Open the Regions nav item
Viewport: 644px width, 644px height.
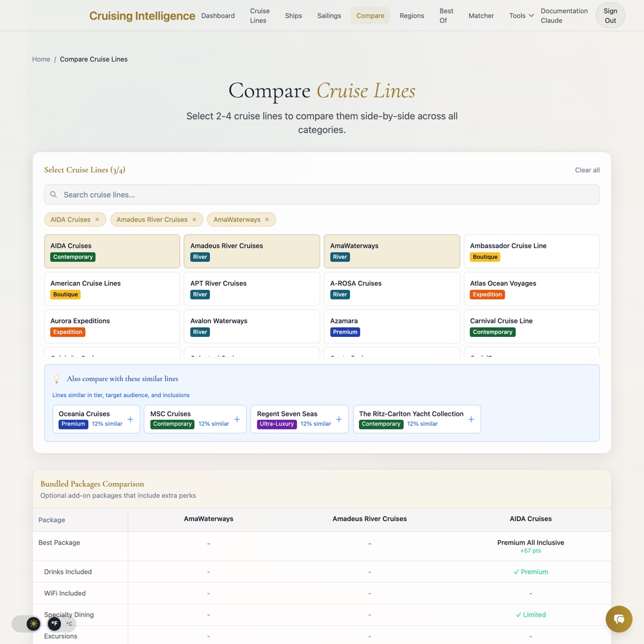coord(411,16)
